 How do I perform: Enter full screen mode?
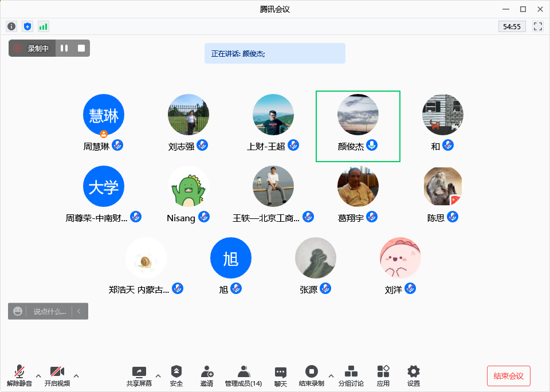coord(538,26)
